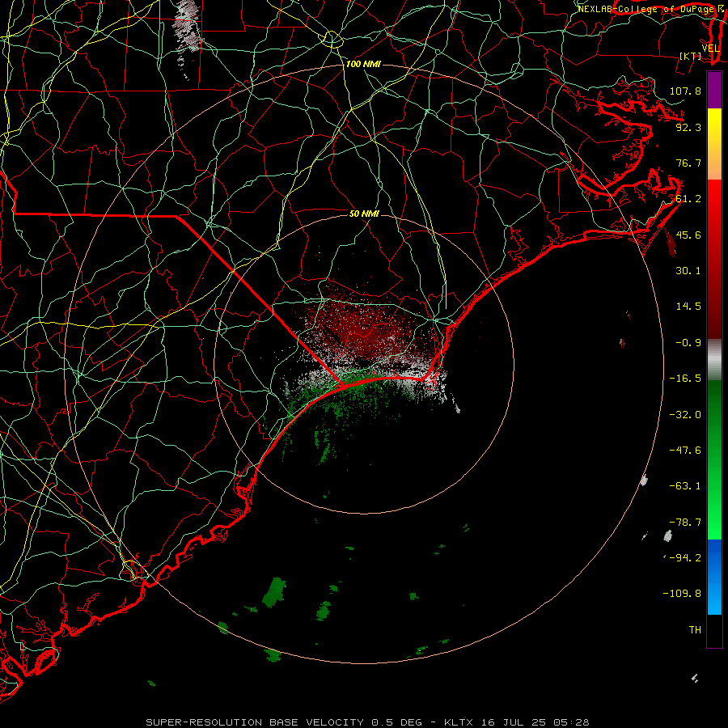Click the [KT] units label

pyautogui.click(x=691, y=56)
